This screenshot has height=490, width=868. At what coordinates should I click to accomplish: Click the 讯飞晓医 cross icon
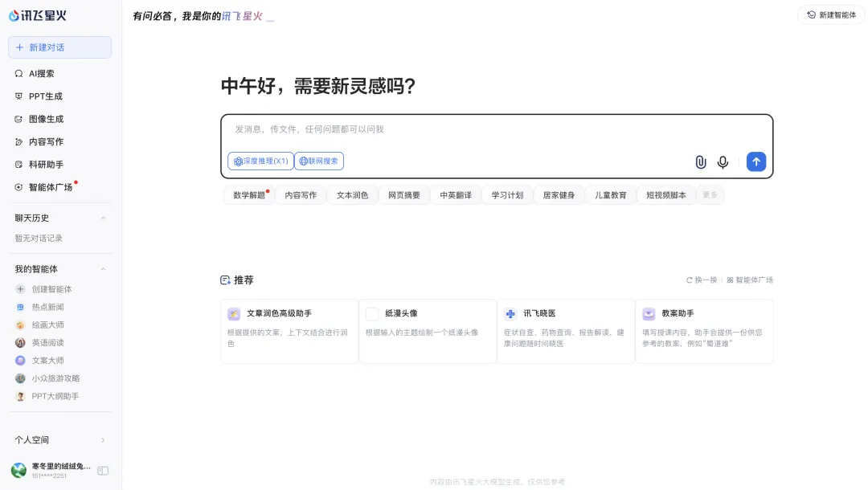510,314
